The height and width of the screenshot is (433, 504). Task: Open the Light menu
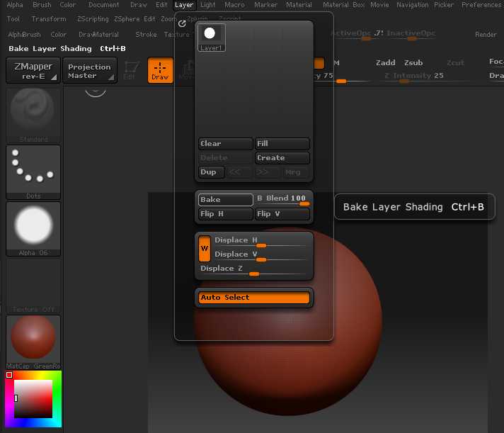[208, 5]
